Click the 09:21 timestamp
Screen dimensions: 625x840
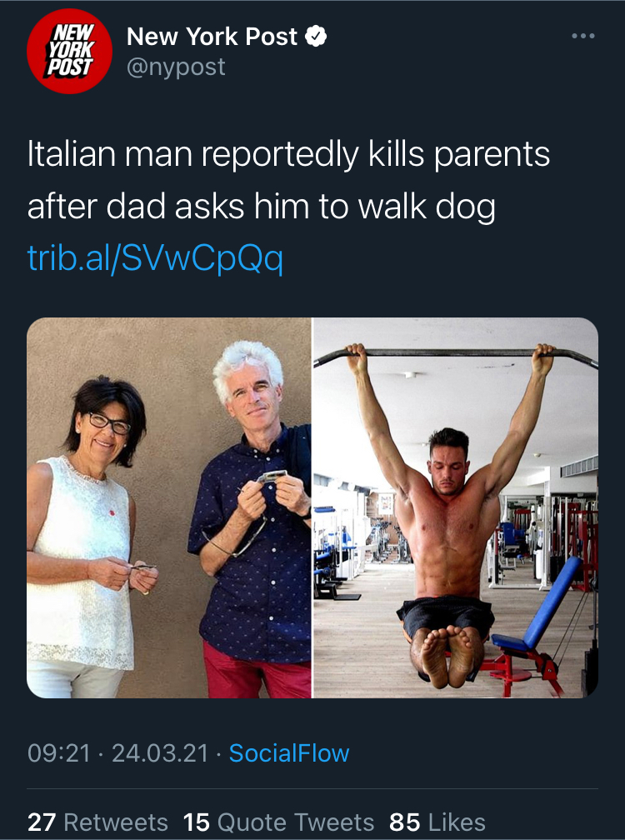coord(59,753)
